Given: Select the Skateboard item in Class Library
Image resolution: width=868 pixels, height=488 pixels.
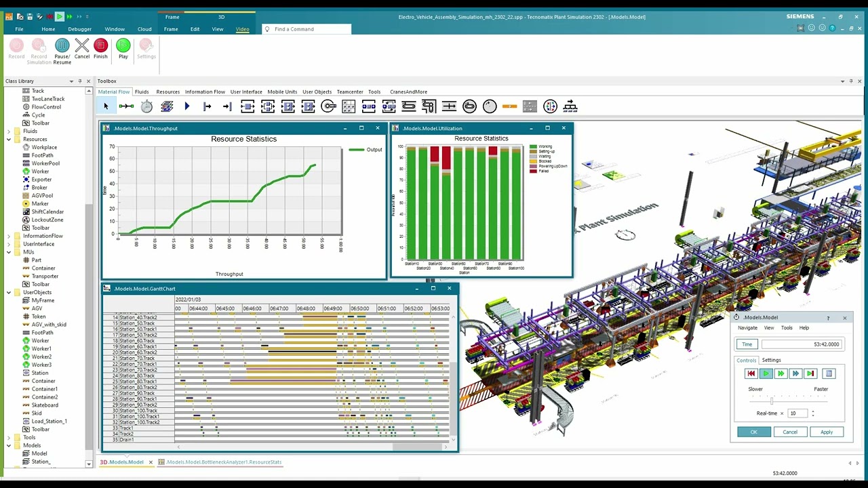Looking at the screenshot, I should (45, 405).
